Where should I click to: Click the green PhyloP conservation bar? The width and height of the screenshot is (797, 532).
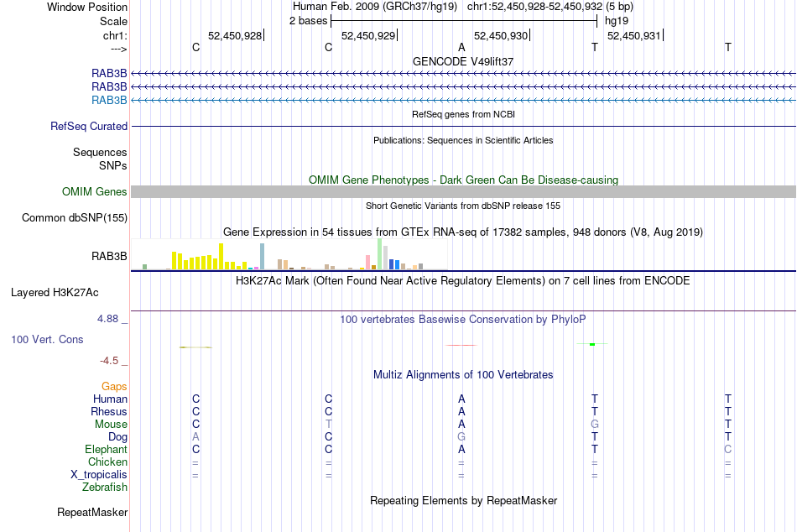[592, 344]
